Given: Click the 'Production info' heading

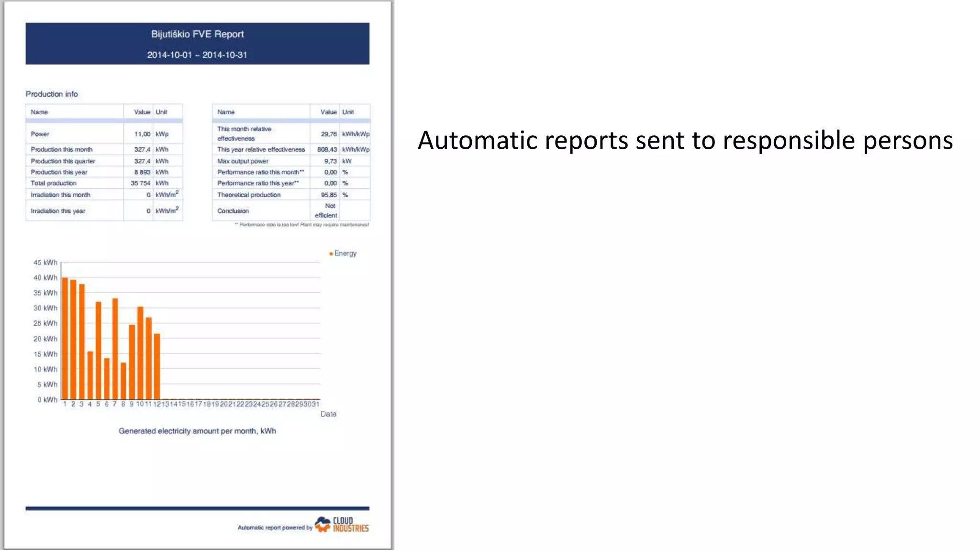Looking at the screenshot, I should (x=52, y=94).
